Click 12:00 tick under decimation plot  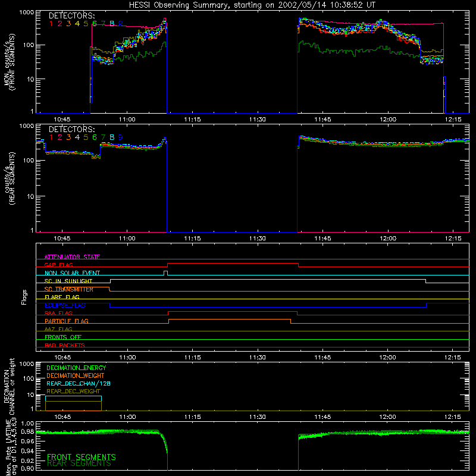pyautogui.click(x=388, y=417)
